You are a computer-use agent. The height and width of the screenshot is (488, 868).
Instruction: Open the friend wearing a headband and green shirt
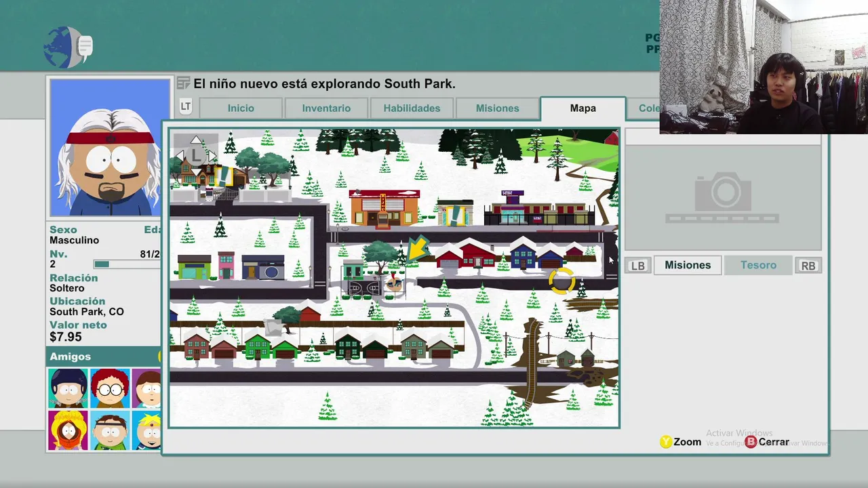[x=110, y=430]
